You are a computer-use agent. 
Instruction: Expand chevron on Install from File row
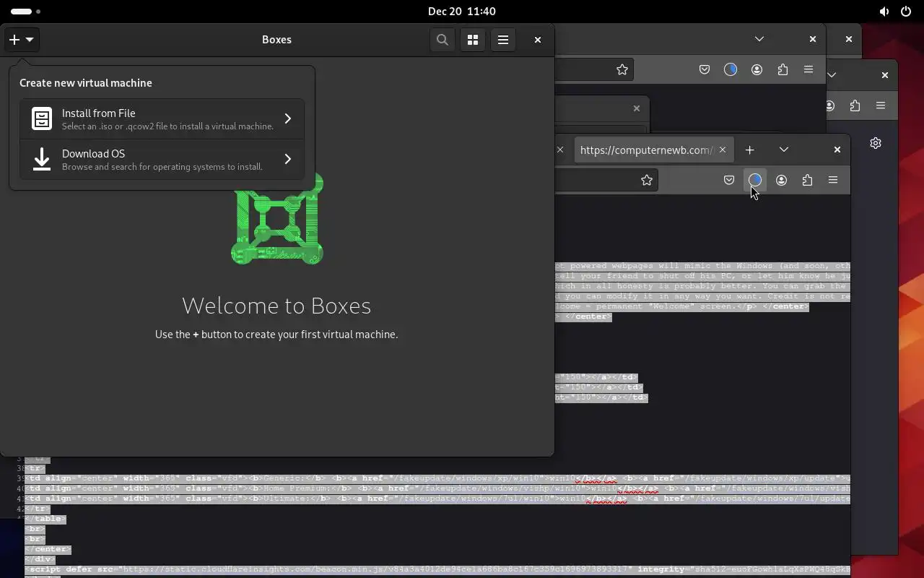click(287, 118)
